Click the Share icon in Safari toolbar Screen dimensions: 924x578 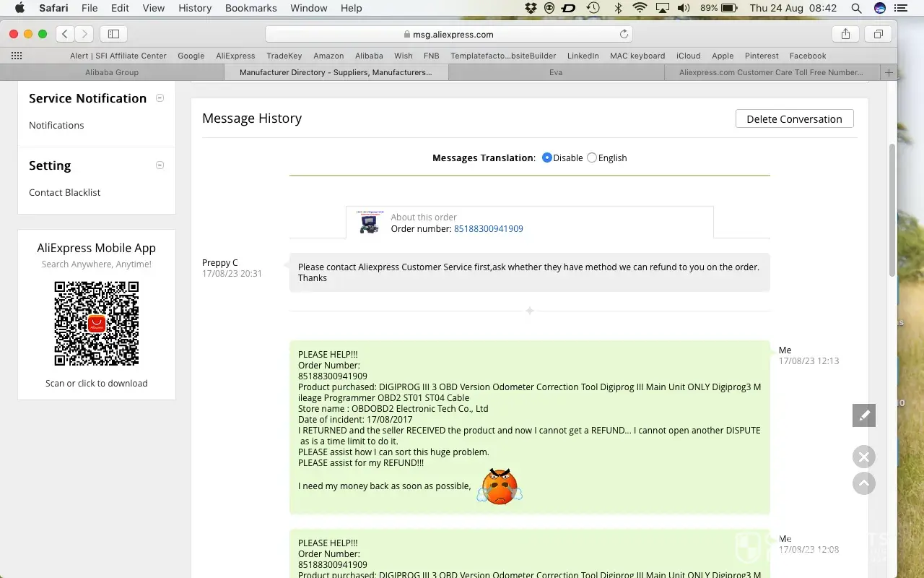[845, 34]
